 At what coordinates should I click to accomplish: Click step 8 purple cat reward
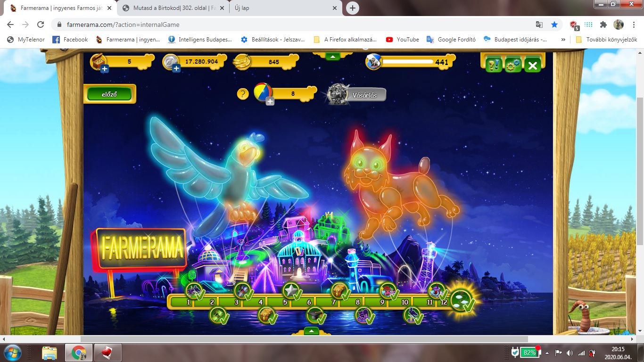[363, 314]
